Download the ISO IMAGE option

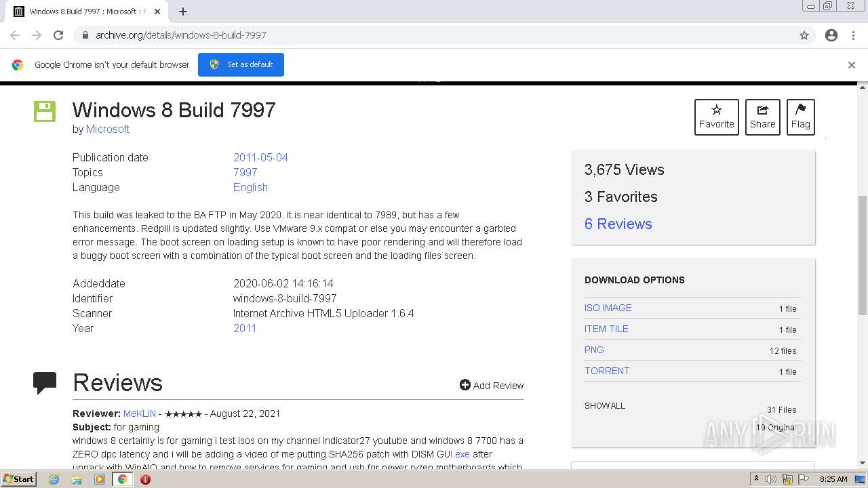(x=608, y=308)
